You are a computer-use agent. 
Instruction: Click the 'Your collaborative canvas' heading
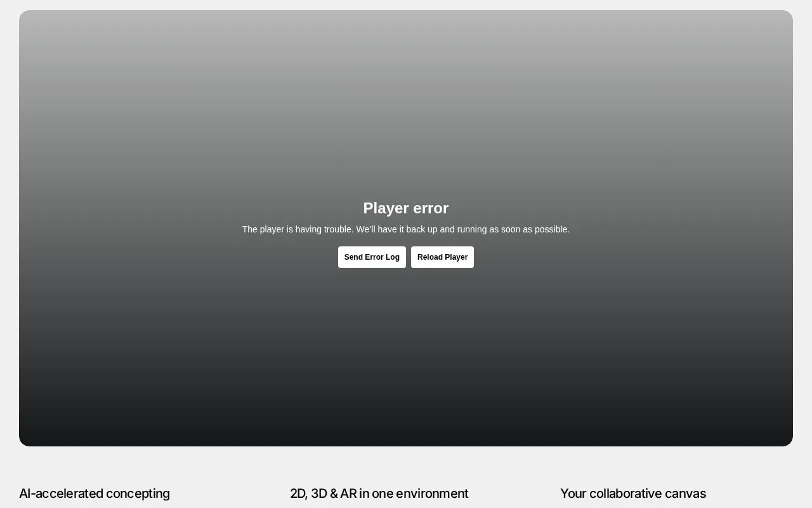tap(633, 493)
